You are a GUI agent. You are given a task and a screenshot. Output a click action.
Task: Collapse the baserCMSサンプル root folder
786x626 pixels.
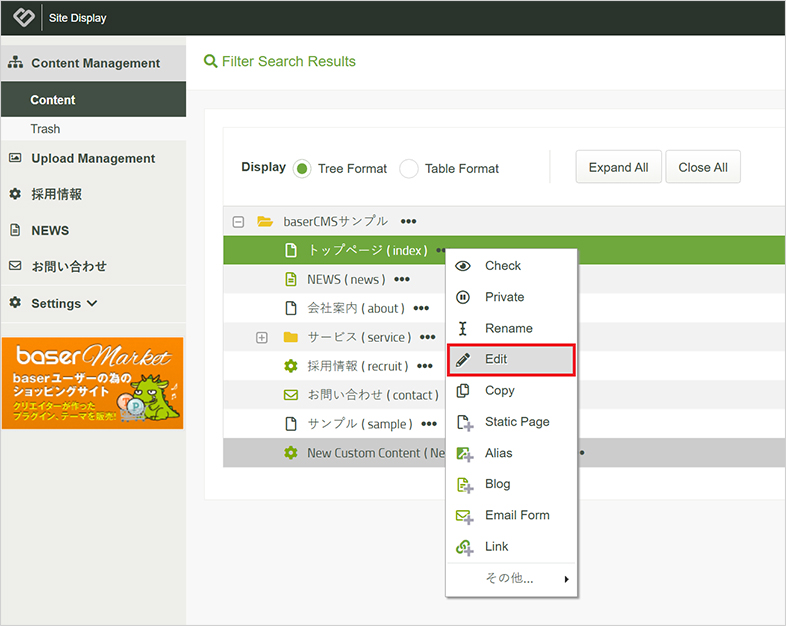point(238,222)
